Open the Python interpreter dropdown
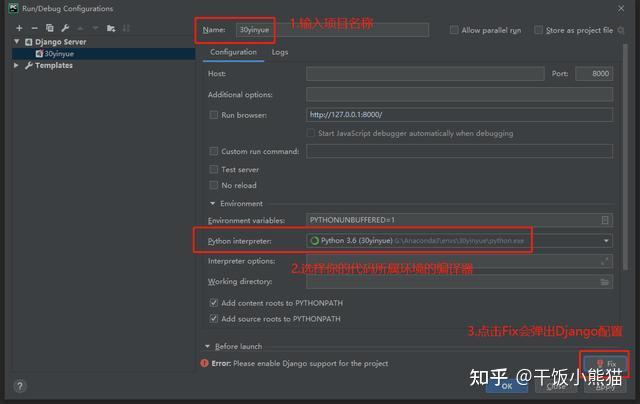 (x=606, y=241)
